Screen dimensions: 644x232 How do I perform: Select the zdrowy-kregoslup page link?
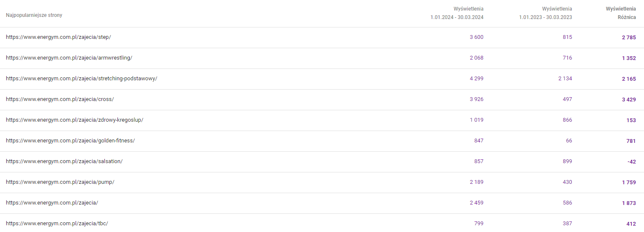[74, 120]
